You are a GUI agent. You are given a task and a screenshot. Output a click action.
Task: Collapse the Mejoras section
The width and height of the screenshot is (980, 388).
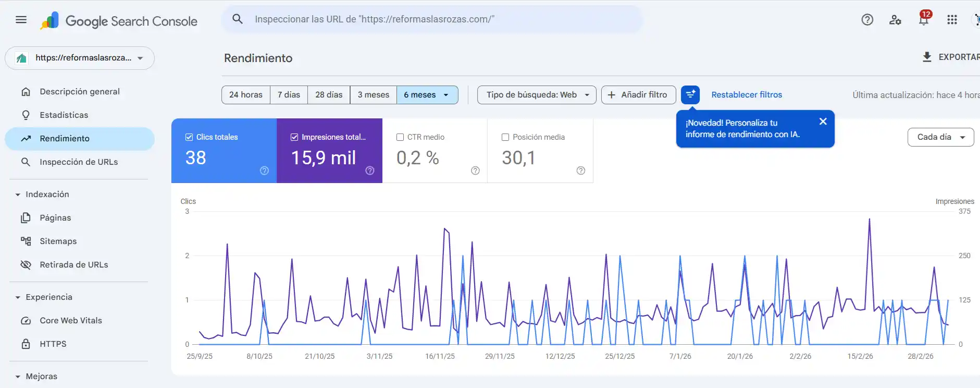[x=18, y=377]
